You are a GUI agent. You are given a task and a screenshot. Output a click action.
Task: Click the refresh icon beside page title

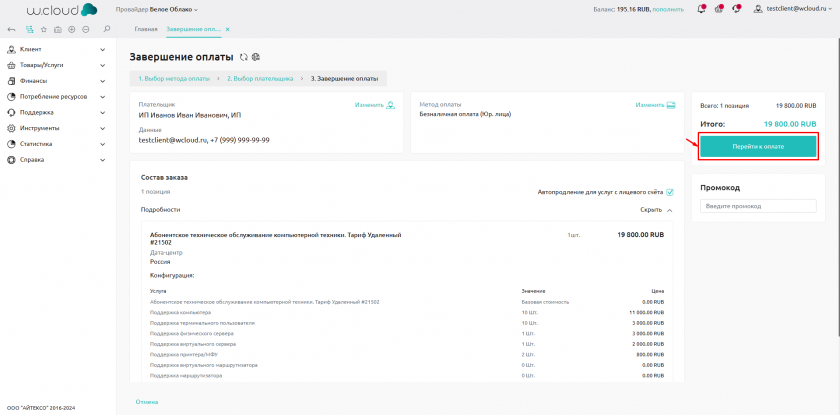point(243,57)
